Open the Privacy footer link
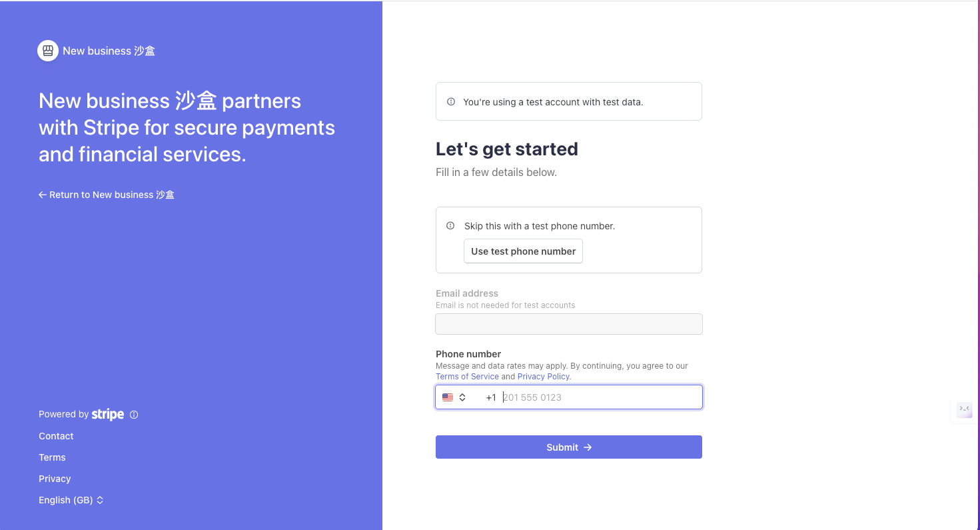 (55, 479)
